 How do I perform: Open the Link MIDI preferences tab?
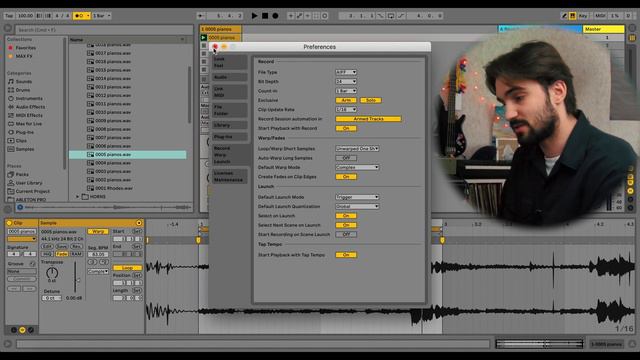coord(230,92)
